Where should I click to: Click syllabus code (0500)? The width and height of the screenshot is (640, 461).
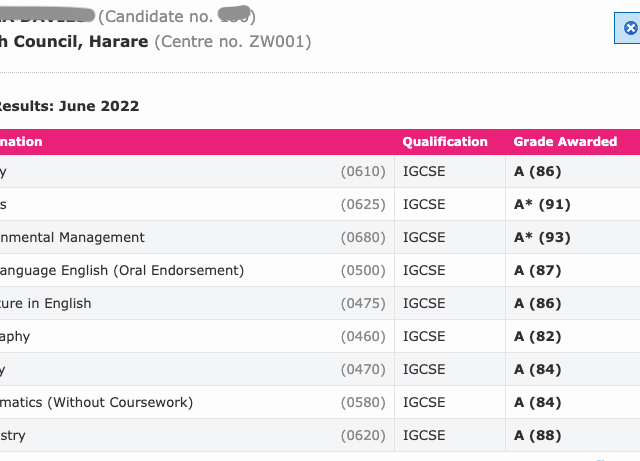click(x=363, y=270)
